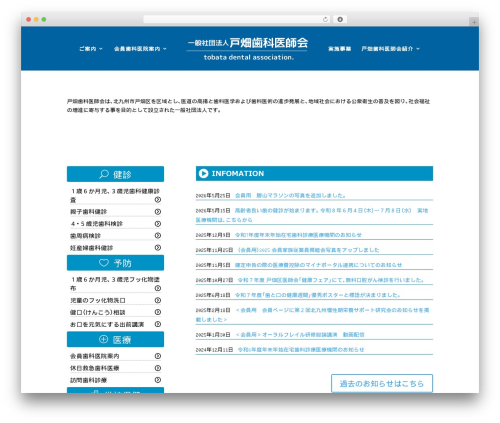The image size is (500, 423).
Task: Open the 優秀ポスター announcement dated 2025年6月
Action: [x=318, y=295]
